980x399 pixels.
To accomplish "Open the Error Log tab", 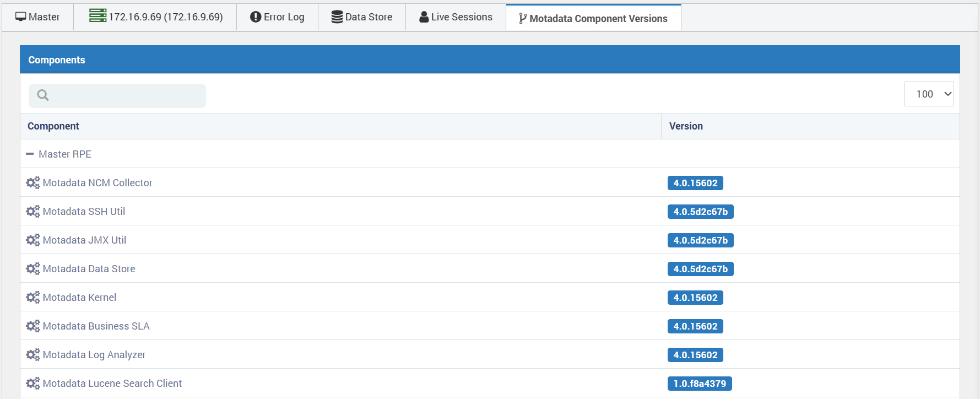I will coord(277,17).
